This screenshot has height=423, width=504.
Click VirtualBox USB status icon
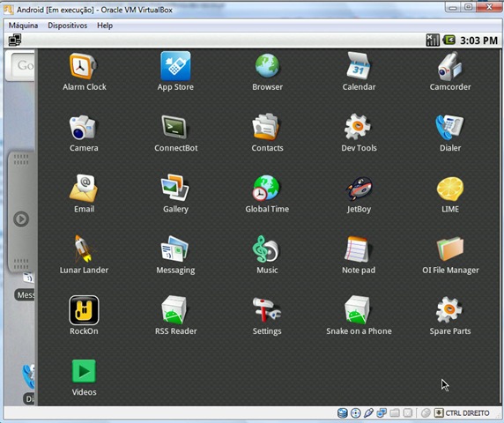[x=368, y=413]
